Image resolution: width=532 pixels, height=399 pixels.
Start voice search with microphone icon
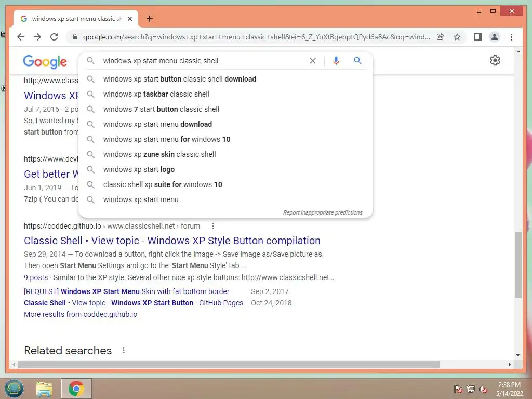(336, 61)
